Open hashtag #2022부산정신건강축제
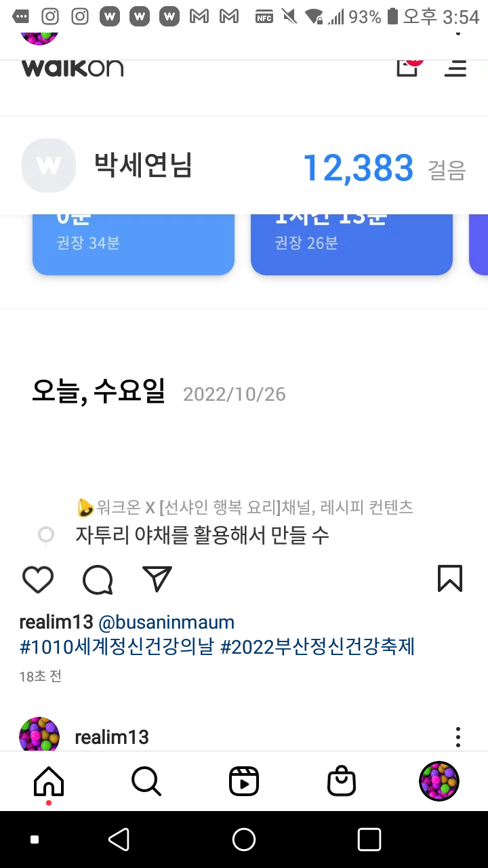The width and height of the screenshot is (488, 868). click(318, 647)
